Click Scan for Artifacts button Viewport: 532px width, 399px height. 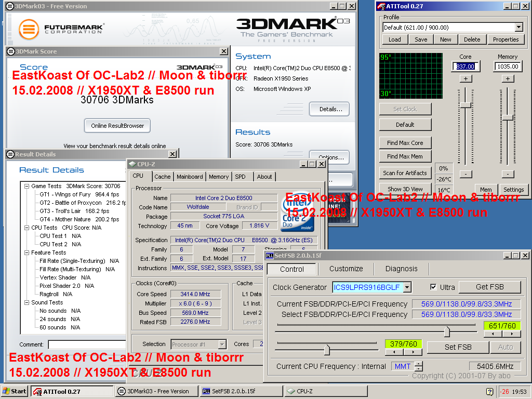(x=405, y=173)
